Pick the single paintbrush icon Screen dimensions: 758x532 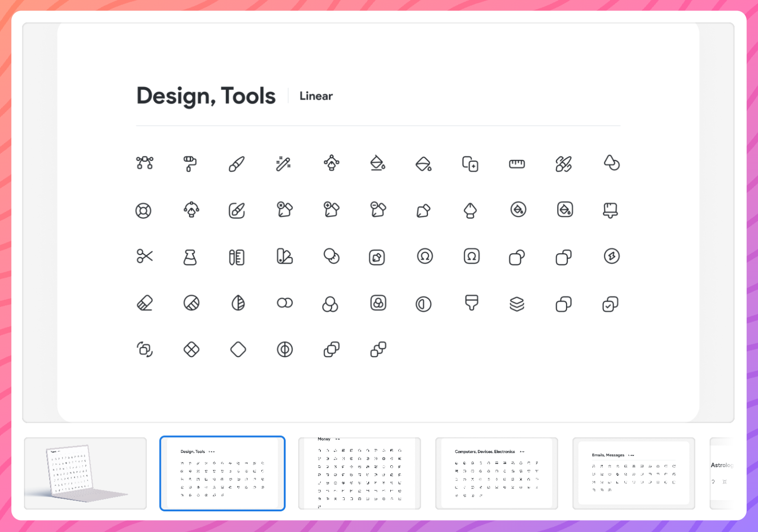237,164
